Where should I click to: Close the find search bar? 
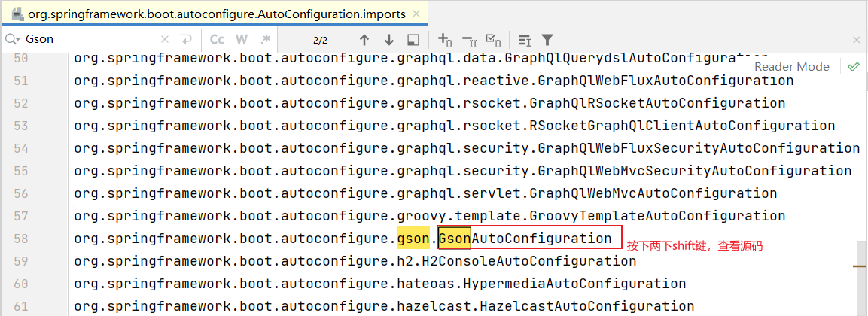click(856, 40)
